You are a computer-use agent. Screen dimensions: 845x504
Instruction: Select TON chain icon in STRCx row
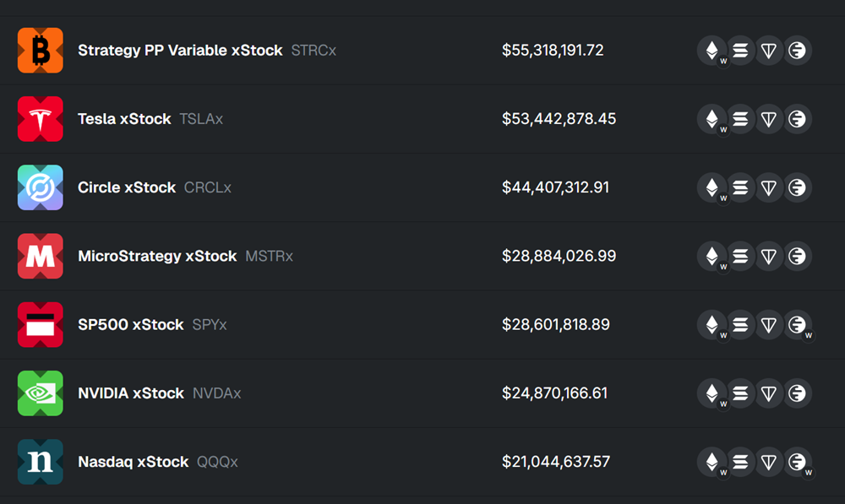click(768, 50)
